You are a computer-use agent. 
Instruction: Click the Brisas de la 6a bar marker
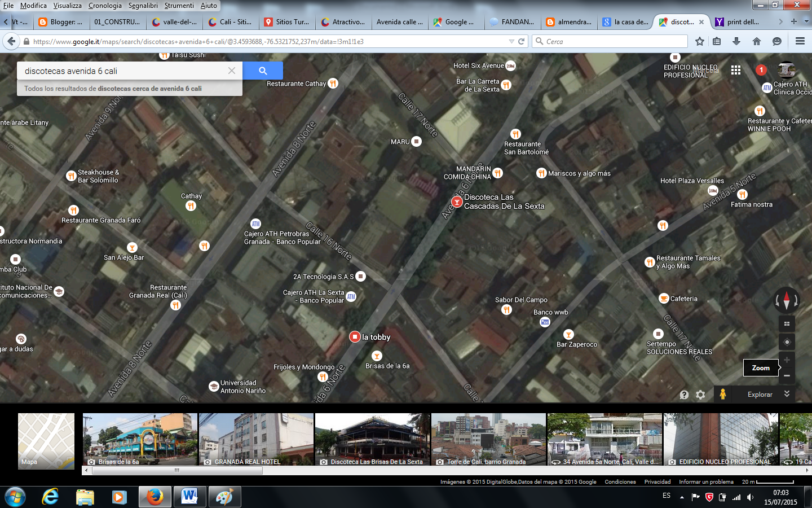(x=377, y=356)
